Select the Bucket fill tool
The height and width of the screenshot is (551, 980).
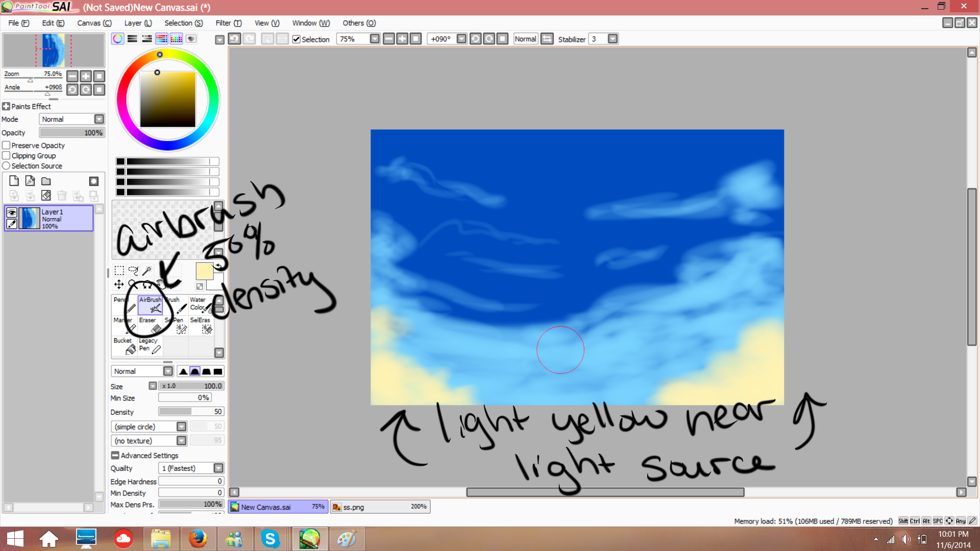click(124, 345)
